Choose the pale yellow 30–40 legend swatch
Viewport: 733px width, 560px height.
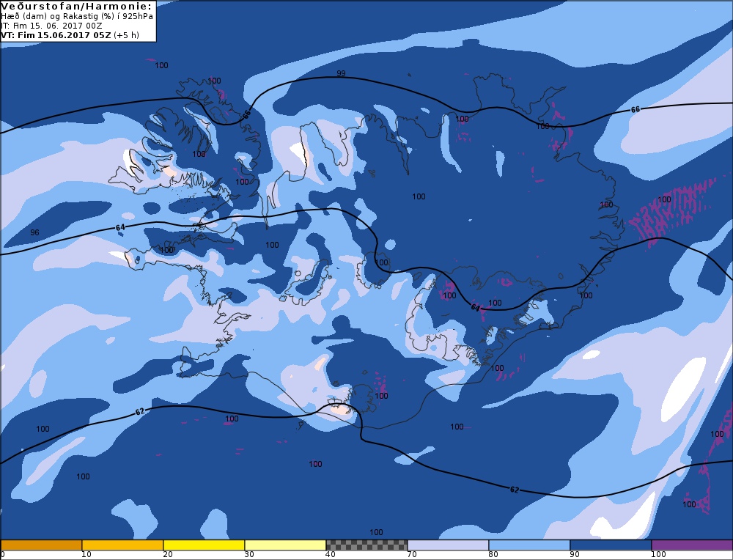click(x=285, y=545)
